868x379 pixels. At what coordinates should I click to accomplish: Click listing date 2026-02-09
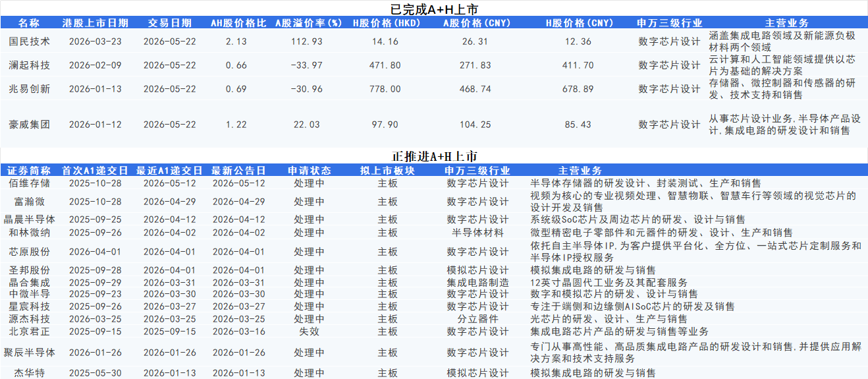95,65
